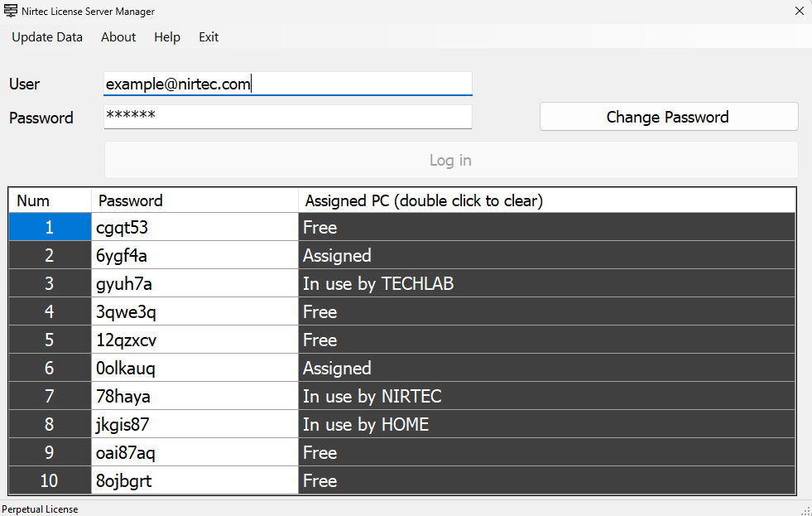Focus the Password input field
Screen dimensions: 812x516
click(x=287, y=117)
